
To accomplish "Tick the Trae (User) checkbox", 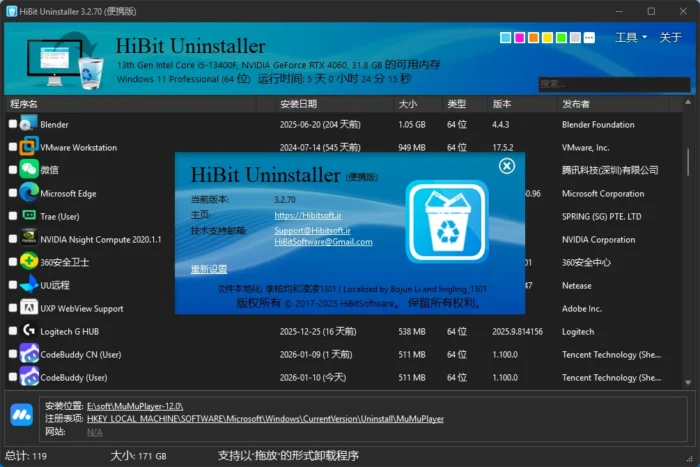I will coord(13,216).
